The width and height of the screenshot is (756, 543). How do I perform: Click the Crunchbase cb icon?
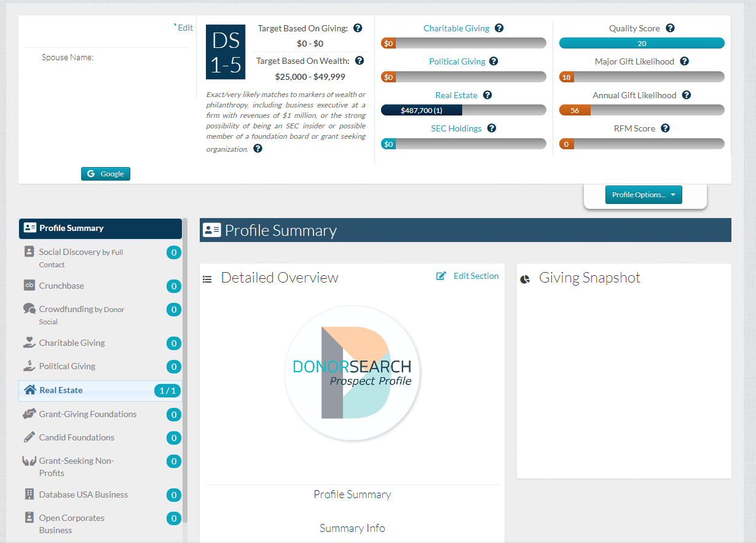tap(29, 285)
